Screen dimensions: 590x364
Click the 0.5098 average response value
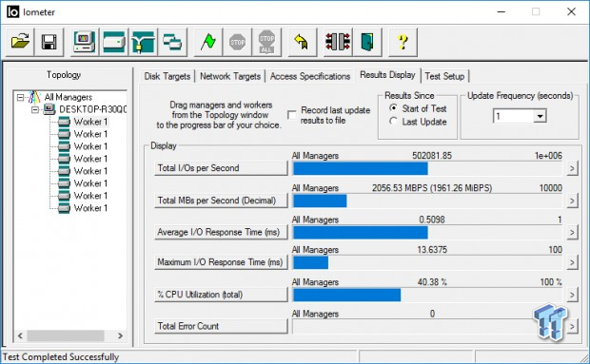pyautogui.click(x=432, y=220)
